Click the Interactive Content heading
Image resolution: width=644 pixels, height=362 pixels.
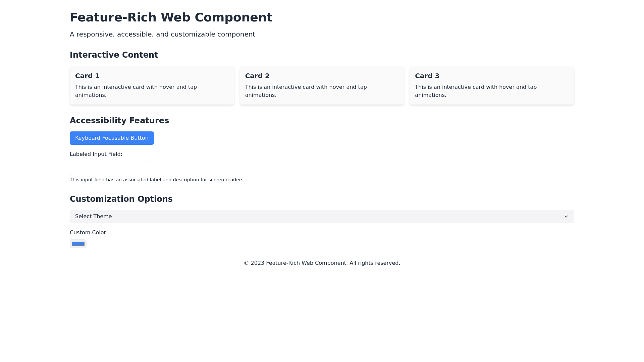pos(114,55)
